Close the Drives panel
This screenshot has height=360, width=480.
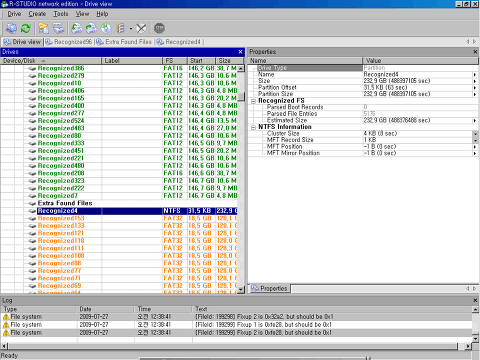click(241, 52)
